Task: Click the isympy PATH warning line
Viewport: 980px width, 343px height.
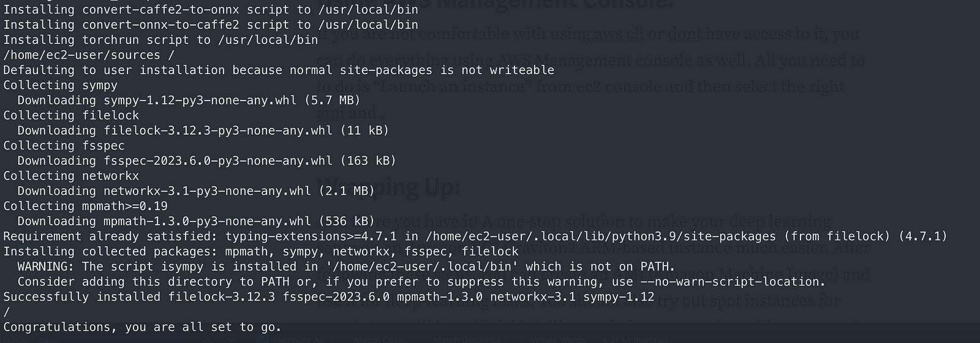Action: (346, 266)
